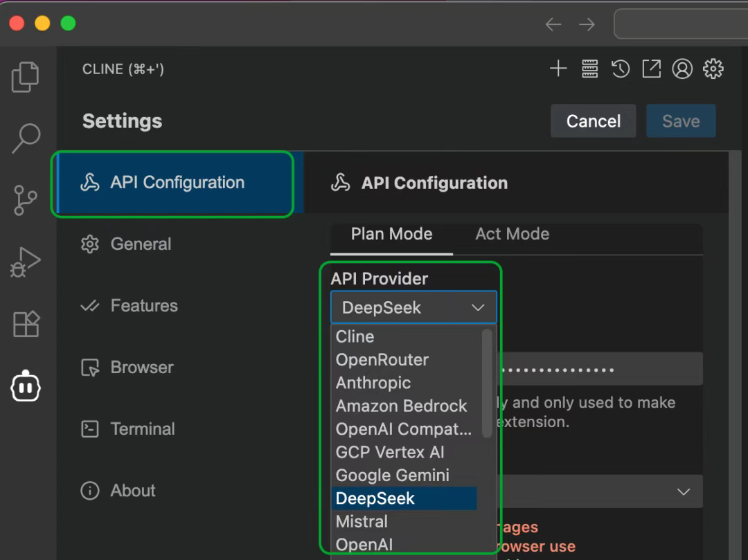Open Cline in editor popout icon

651,69
